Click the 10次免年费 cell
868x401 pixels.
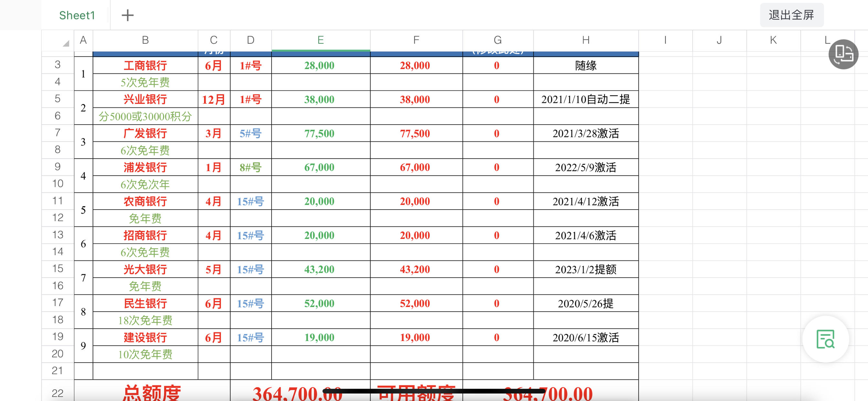[145, 354]
